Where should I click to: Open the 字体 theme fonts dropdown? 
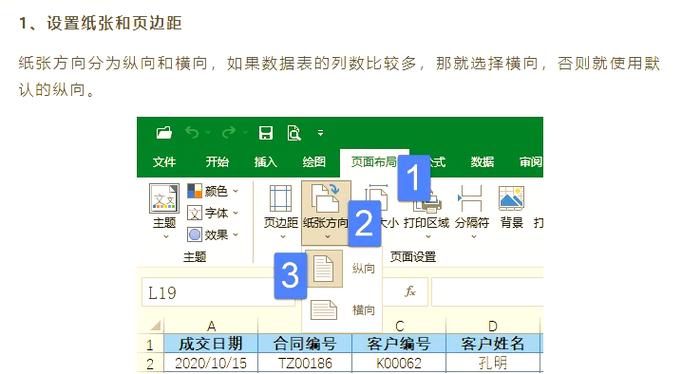point(213,213)
